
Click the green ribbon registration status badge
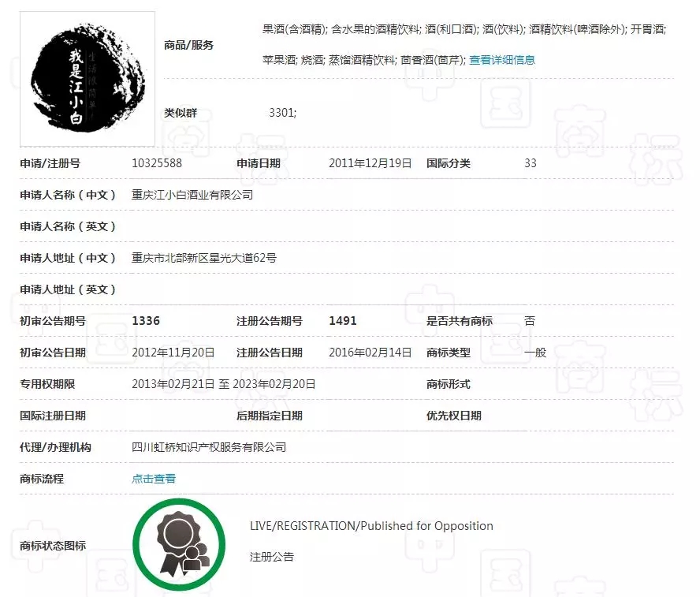coord(180,543)
